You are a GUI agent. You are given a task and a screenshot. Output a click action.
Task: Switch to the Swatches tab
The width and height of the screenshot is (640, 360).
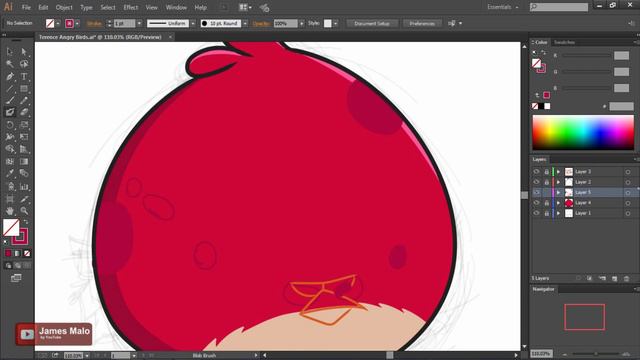tap(564, 42)
